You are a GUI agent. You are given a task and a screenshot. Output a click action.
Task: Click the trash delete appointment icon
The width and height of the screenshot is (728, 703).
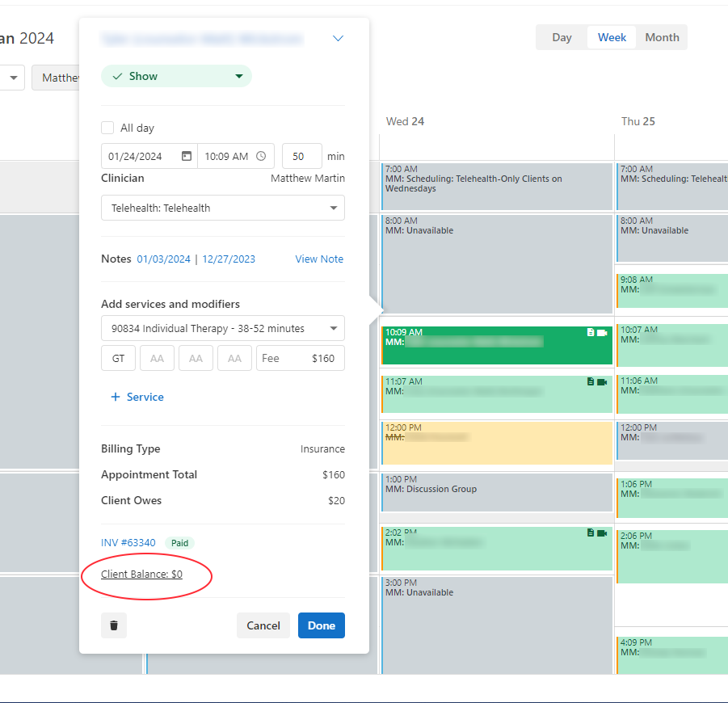pyautogui.click(x=114, y=625)
